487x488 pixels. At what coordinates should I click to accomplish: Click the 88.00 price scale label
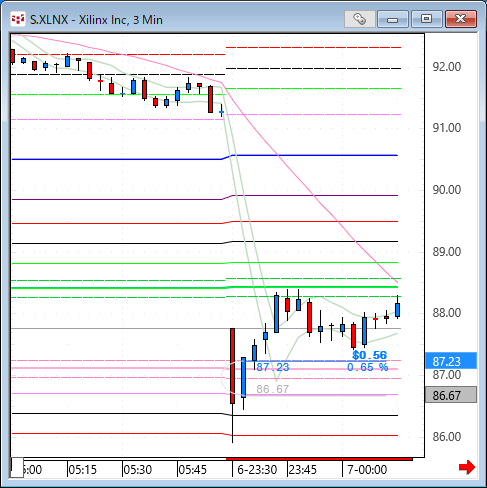point(447,313)
